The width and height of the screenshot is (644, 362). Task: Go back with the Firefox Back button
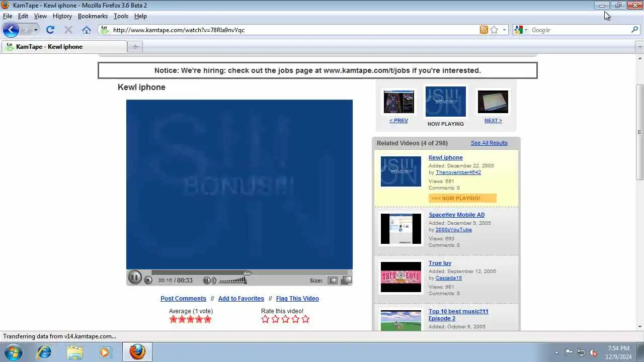tap(11, 30)
